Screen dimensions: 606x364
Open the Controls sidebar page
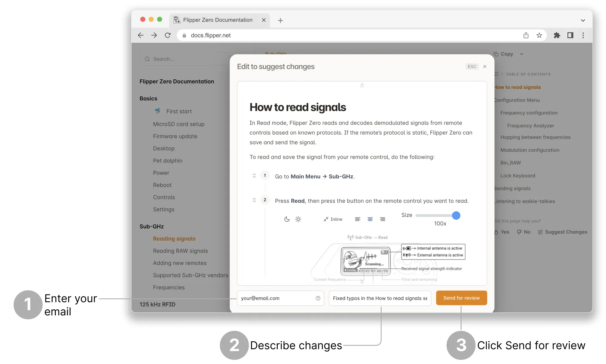click(164, 198)
